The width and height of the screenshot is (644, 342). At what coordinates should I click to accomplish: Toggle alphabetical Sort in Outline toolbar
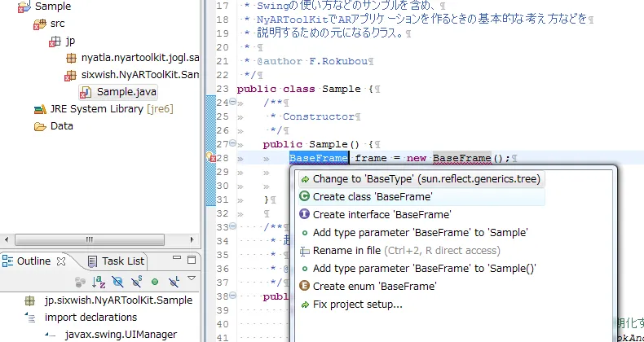tap(99, 282)
